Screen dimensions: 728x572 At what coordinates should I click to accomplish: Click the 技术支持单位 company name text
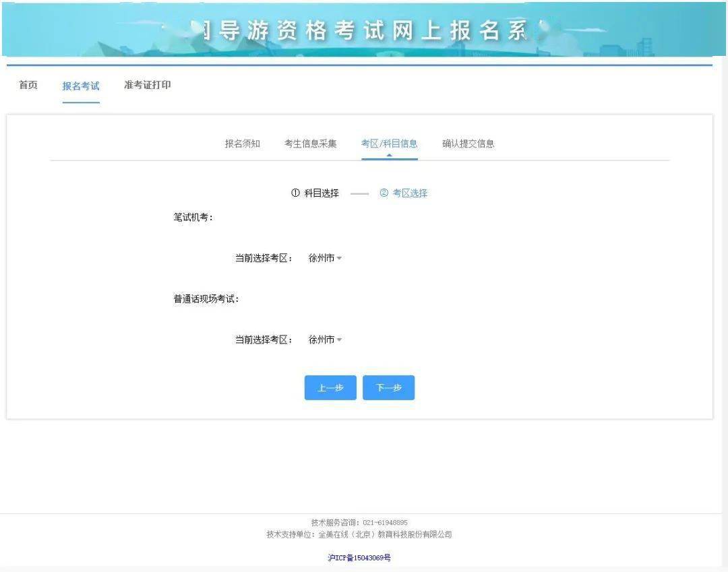click(385, 534)
